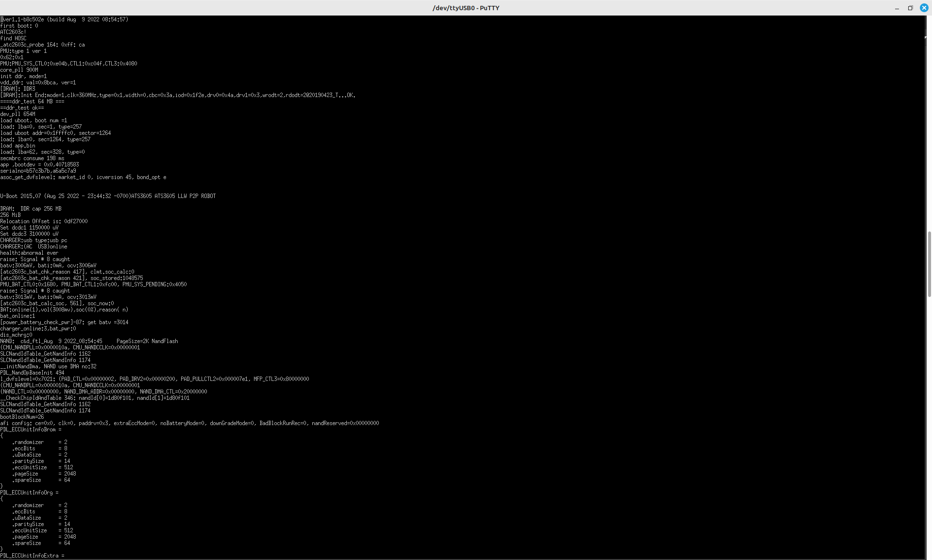Click the '[DRAM]:Init End:mode=1,clk=360MHz' line

pos(178,95)
